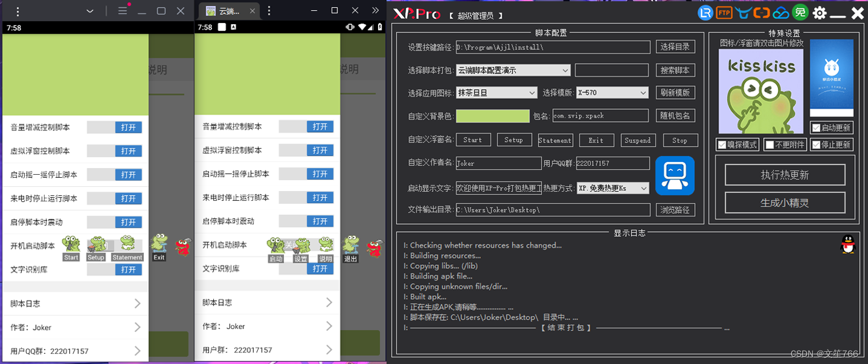Click the Suspend float name field

pyautogui.click(x=638, y=140)
